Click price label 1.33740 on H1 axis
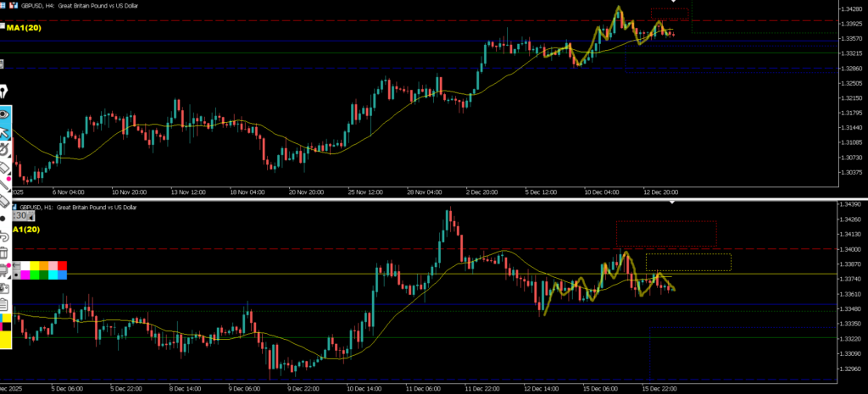Image resolution: width=868 pixels, height=394 pixels. [849, 279]
